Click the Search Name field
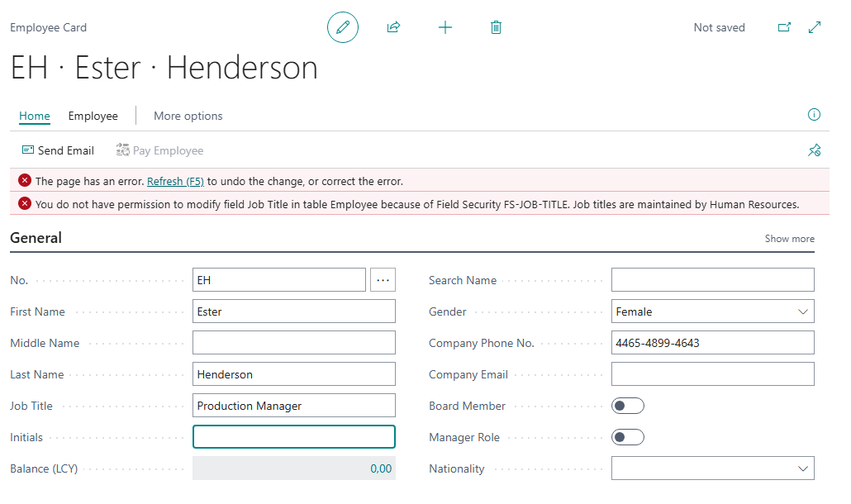This screenshot has width=851, height=504. pos(712,280)
